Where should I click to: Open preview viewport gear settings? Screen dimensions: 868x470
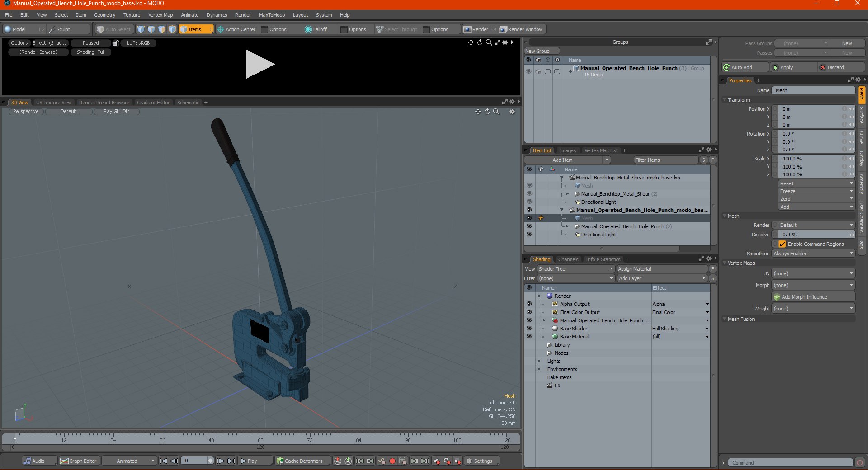pyautogui.click(x=505, y=42)
